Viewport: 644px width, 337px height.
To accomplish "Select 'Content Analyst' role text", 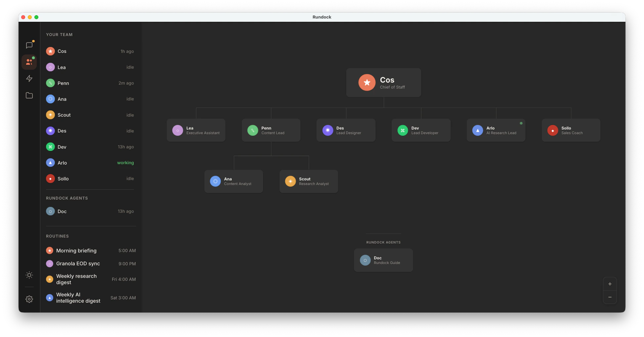I will pos(237,184).
